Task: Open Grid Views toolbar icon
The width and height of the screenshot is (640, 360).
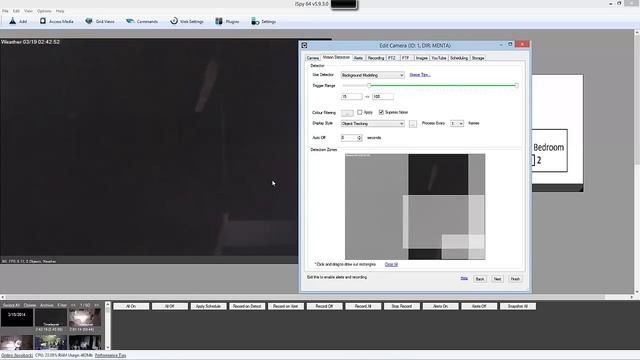Action: (89, 21)
